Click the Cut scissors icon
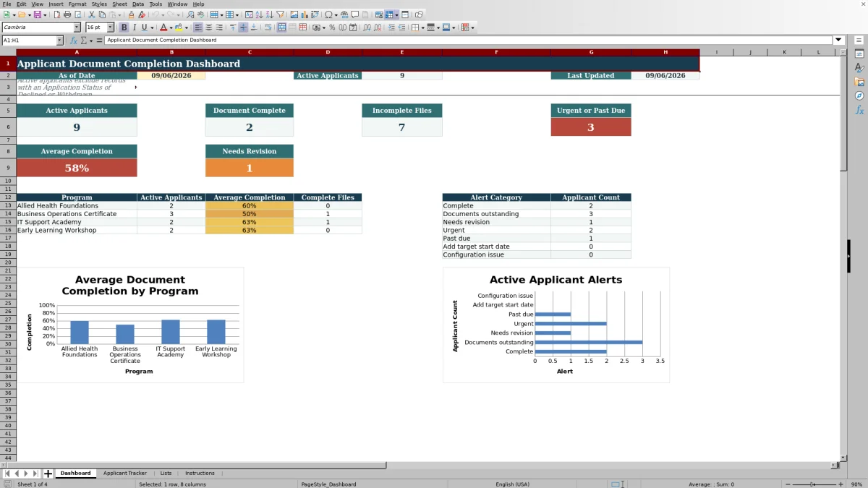Viewport: 868px width, 488px height. pyautogui.click(x=92, y=14)
